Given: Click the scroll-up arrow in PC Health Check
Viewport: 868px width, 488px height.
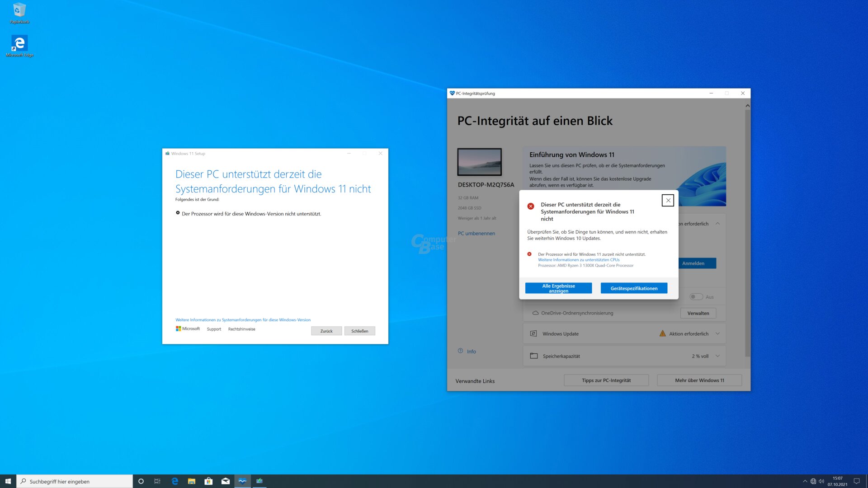Looking at the screenshot, I should pos(747,106).
